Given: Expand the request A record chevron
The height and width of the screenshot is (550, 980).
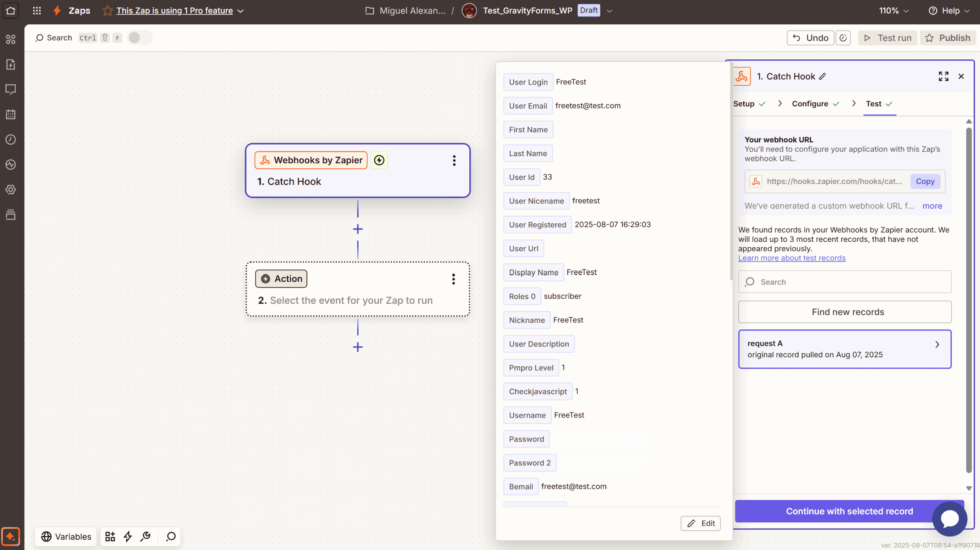Looking at the screenshot, I should 937,345.
